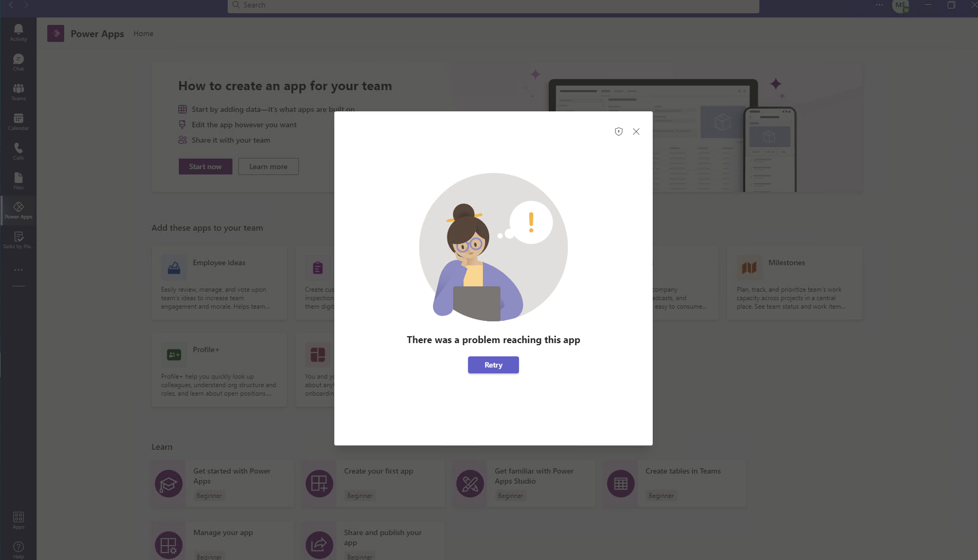
Task: Click the Power Apps logo in header
Action: coord(56,33)
